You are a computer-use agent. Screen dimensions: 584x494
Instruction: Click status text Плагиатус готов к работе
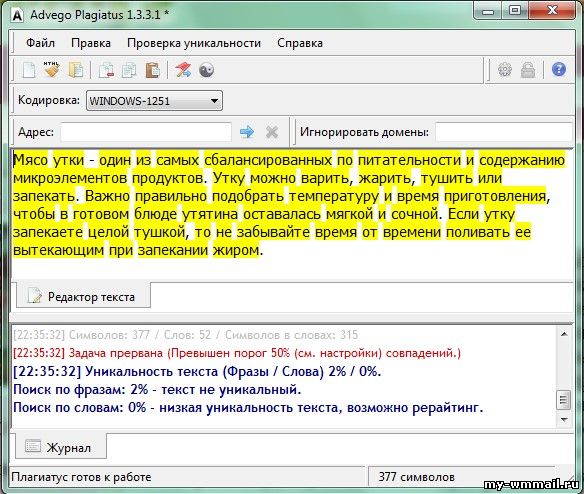81,476
